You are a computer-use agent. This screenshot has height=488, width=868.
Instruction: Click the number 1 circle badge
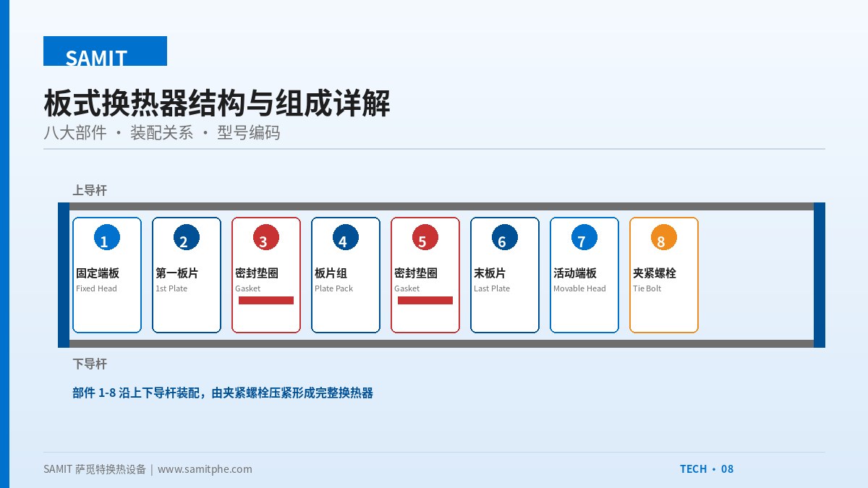(107, 237)
